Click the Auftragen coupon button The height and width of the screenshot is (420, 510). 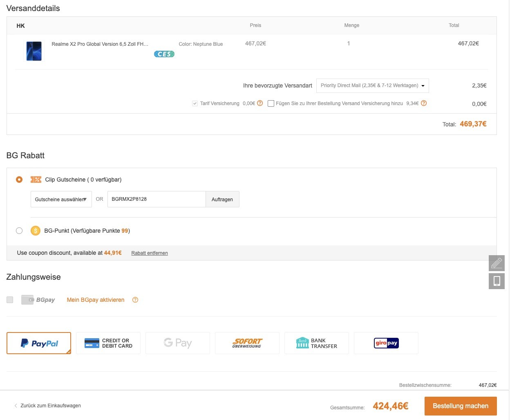[x=222, y=199]
